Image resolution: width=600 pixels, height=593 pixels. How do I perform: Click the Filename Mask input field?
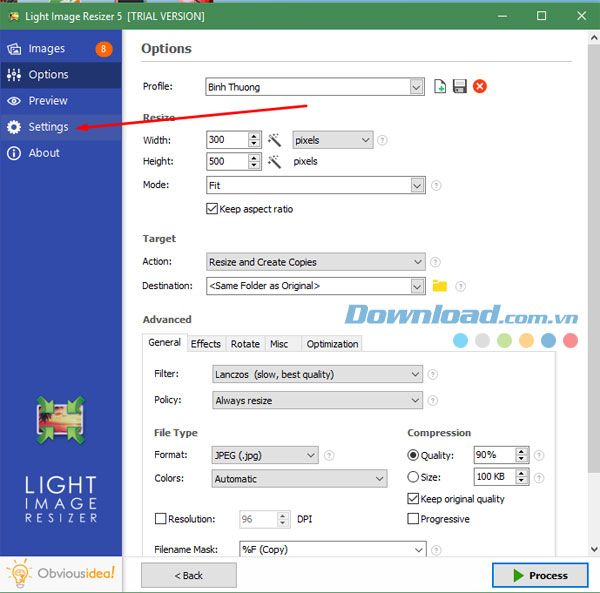(333, 550)
